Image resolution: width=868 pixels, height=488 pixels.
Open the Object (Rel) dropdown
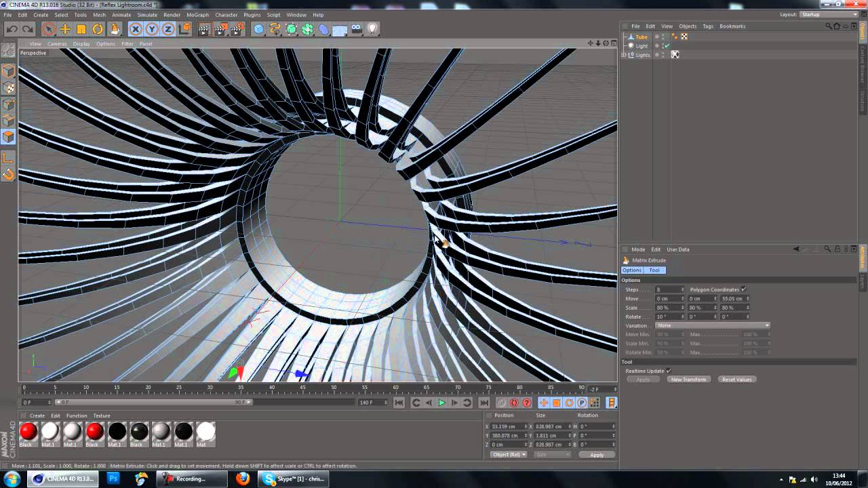(x=509, y=455)
